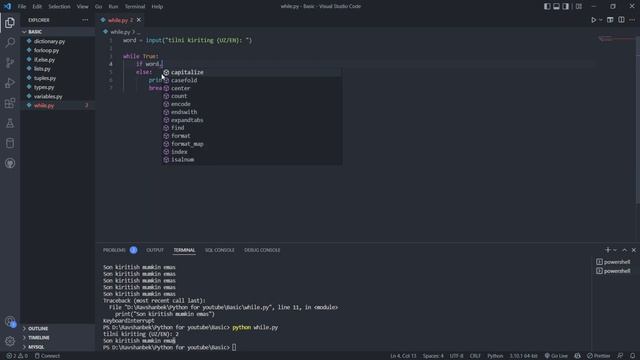The height and width of the screenshot is (360, 640).
Task: Open the Extensions view
Action: [x=10, y=103]
